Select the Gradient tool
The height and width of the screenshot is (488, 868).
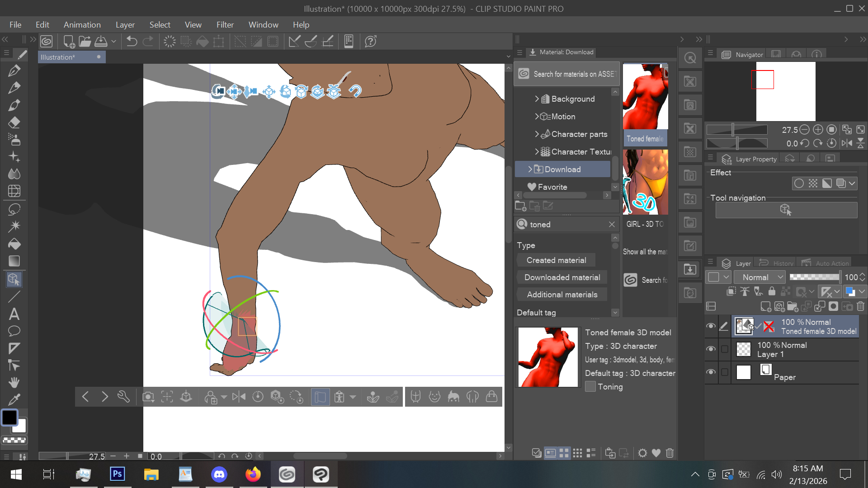point(14,261)
